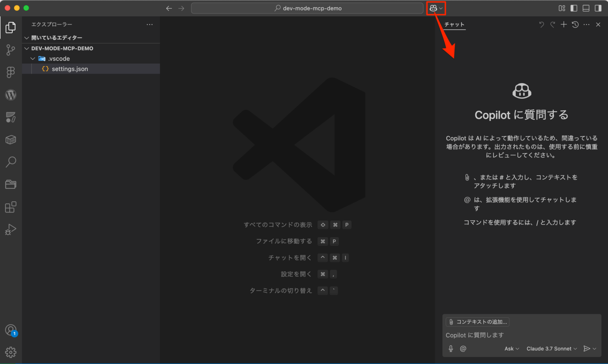Open the Claude 3.7 Sonnet model dropdown
Viewport: 608px width, 364px height.
551,349
